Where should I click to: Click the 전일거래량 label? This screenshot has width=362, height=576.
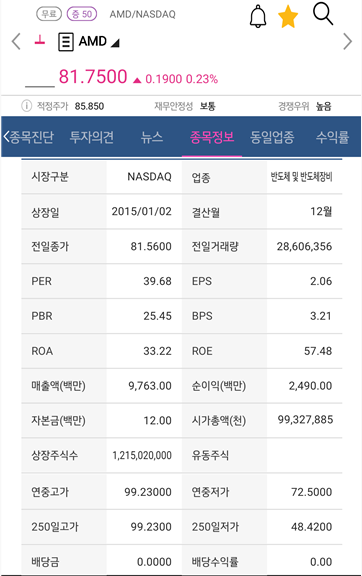point(215,246)
